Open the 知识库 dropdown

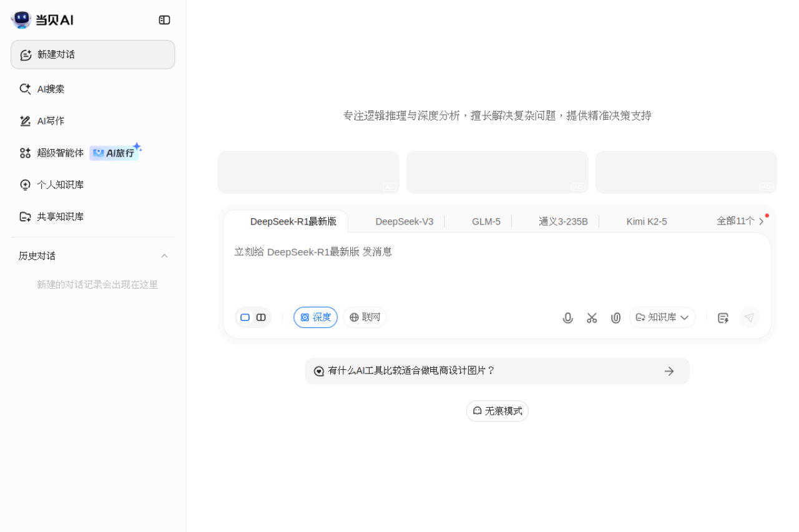[662, 317]
